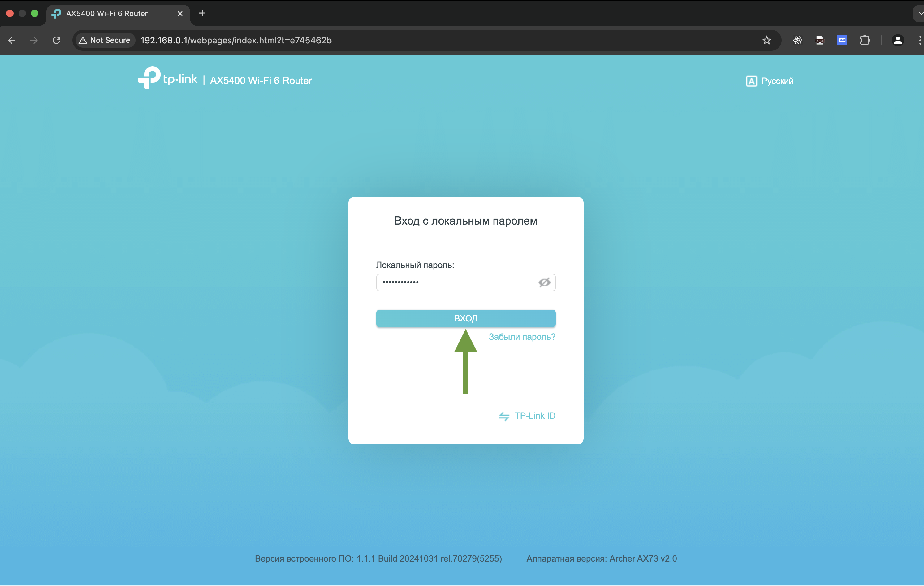The image size is (924, 586).
Task: Reload the router page
Action: coord(56,40)
